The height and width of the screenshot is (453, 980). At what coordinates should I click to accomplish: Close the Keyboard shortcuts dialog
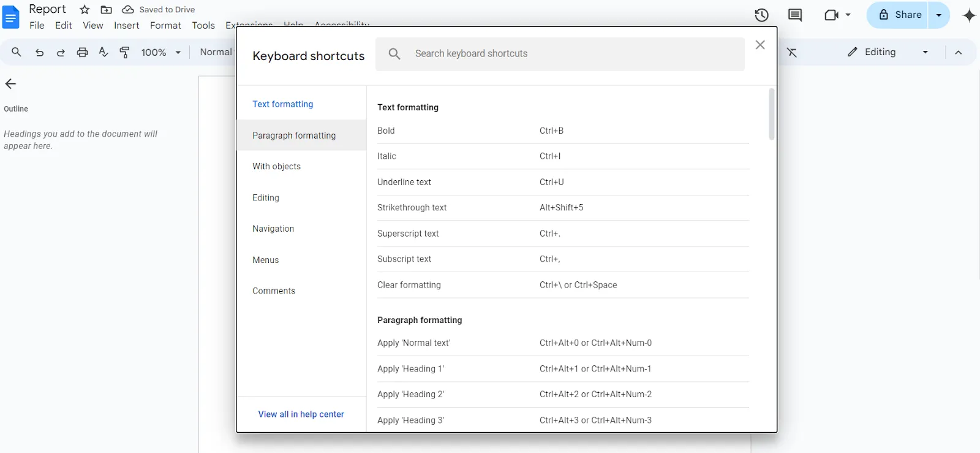760,45
